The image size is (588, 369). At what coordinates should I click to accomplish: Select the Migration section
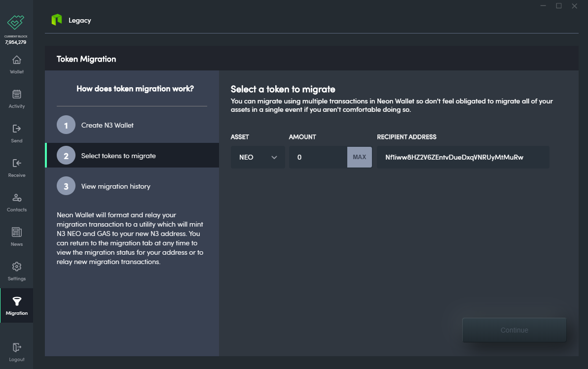pyautogui.click(x=16, y=305)
